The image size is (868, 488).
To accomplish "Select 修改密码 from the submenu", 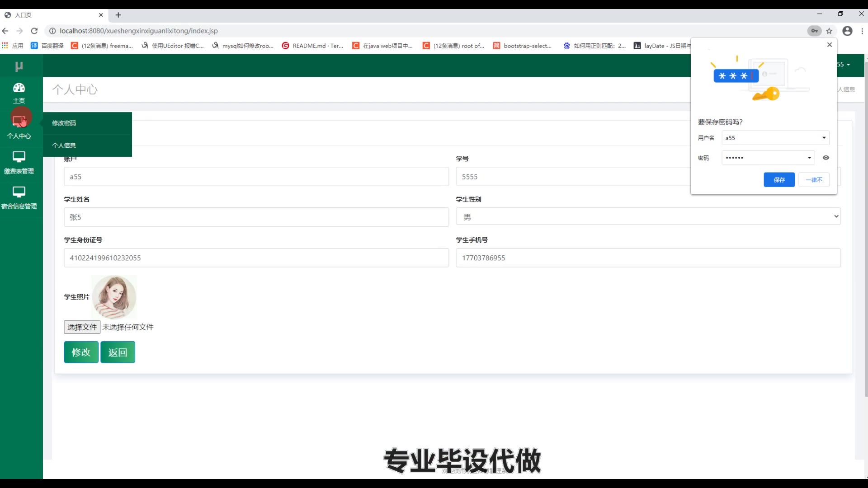I will (x=64, y=123).
